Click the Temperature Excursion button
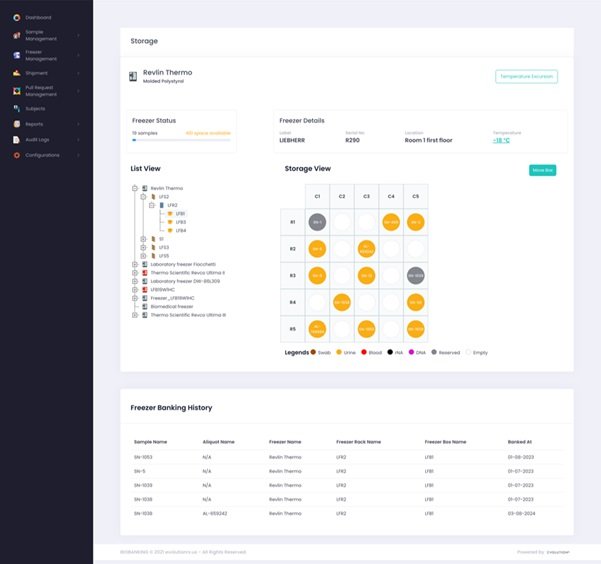The height and width of the screenshot is (564, 601). point(526,77)
